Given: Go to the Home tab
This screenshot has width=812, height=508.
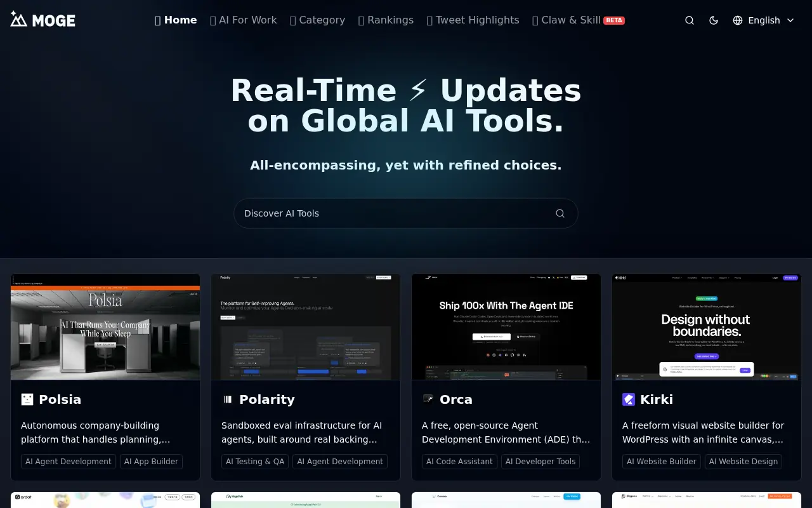Looking at the screenshot, I should pos(176,20).
